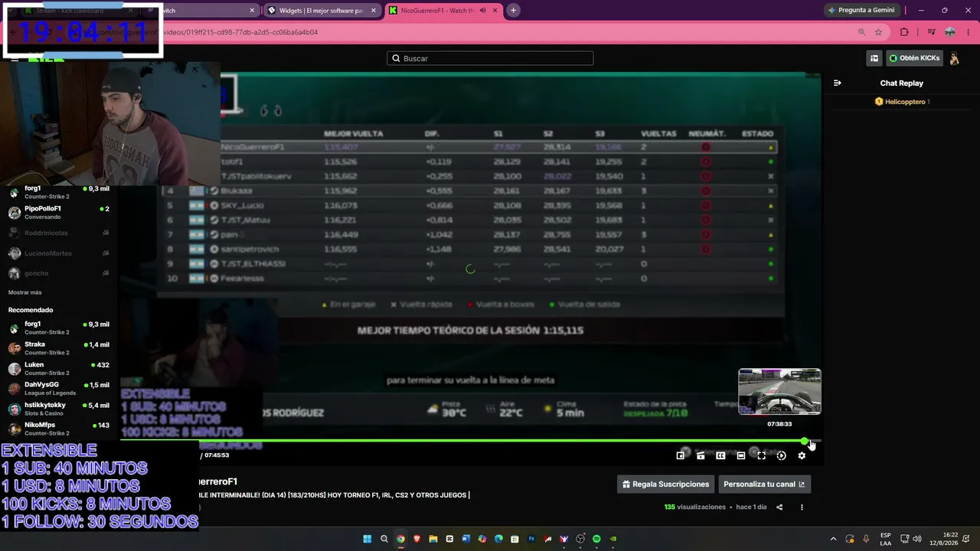Open the browser extensions puzzle icon
The height and width of the screenshot is (551, 980).
coord(904,32)
